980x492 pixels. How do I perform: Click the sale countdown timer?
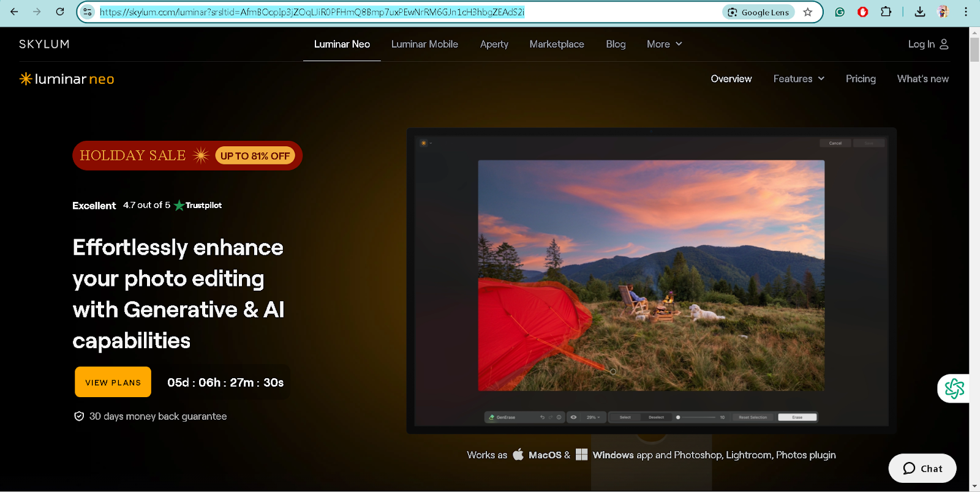225,382
